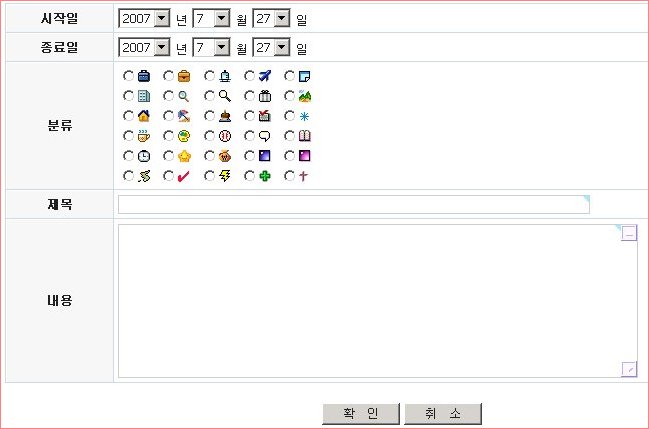Select the green plus category icon

(264, 176)
